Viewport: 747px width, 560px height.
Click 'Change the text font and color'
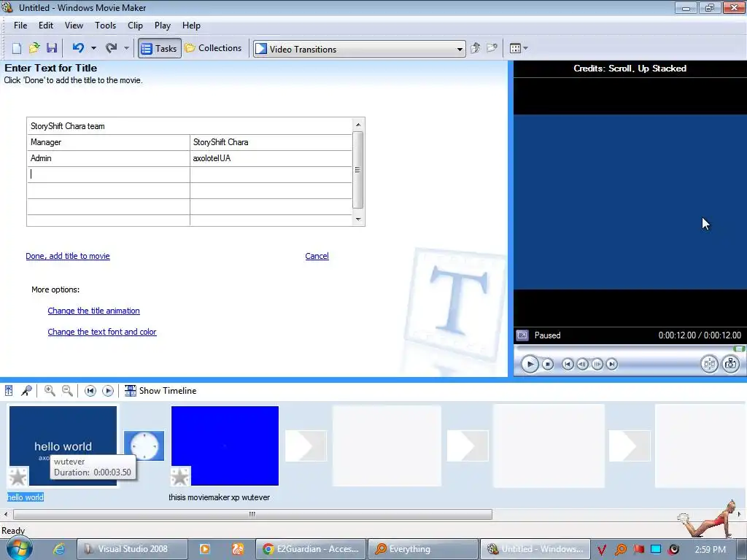(102, 332)
